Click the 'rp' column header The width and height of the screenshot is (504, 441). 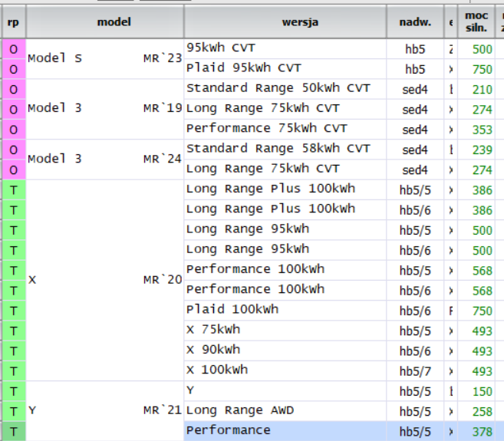(12, 22)
